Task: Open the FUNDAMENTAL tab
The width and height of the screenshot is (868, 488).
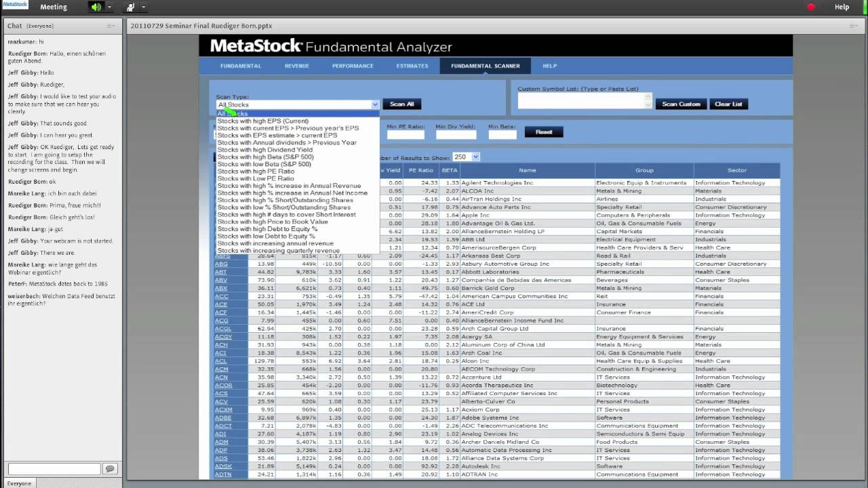Action: pos(240,66)
